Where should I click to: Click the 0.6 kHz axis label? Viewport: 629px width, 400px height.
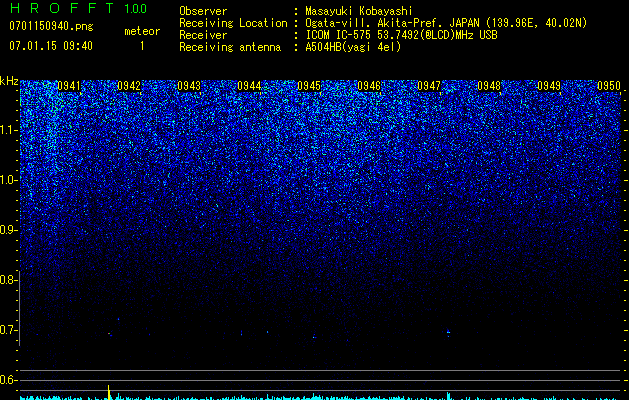pos(8,380)
